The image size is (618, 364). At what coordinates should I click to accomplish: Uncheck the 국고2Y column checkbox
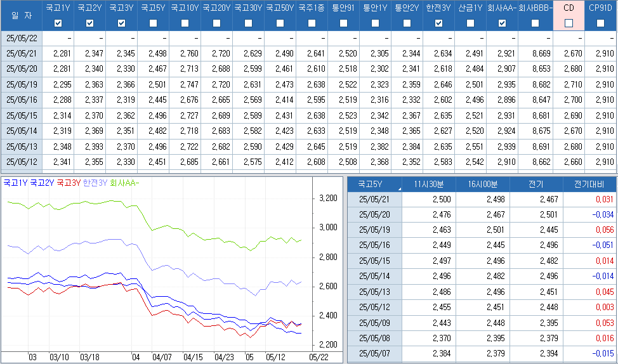click(89, 23)
